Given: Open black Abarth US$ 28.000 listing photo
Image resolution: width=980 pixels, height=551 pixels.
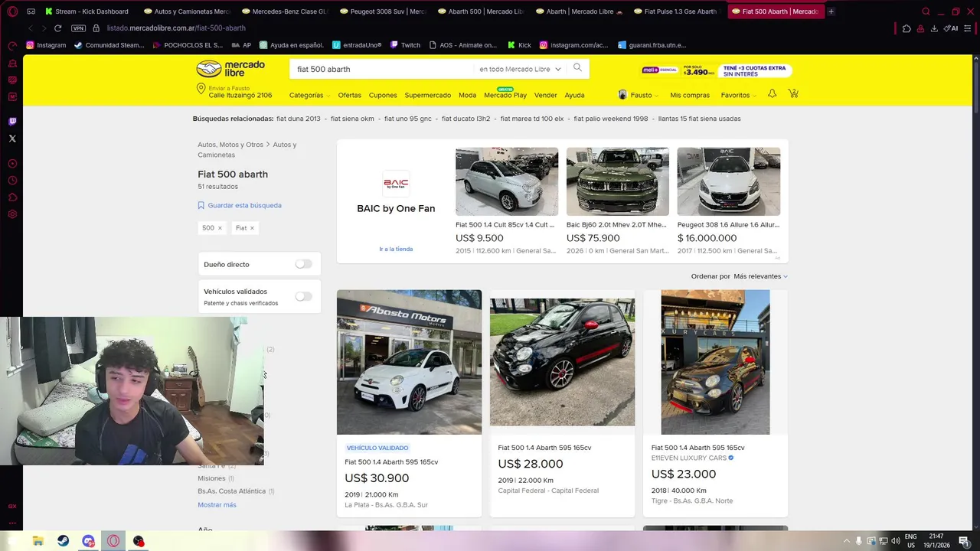Looking at the screenshot, I should 562,362.
